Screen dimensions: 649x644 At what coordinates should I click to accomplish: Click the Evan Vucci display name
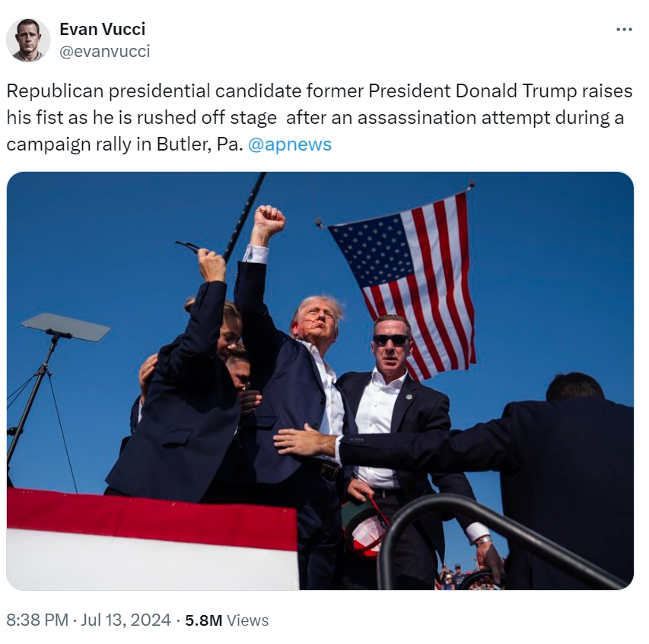102,29
